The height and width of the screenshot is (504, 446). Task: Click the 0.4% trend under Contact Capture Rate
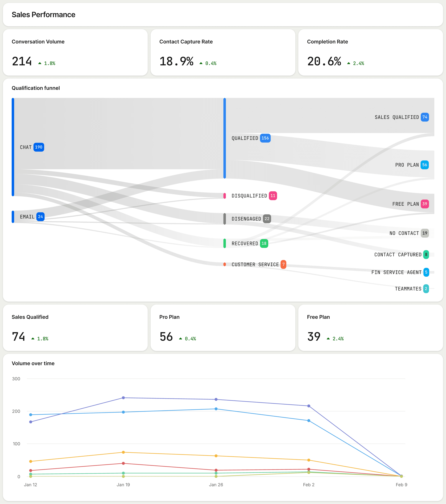pos(208,63)
